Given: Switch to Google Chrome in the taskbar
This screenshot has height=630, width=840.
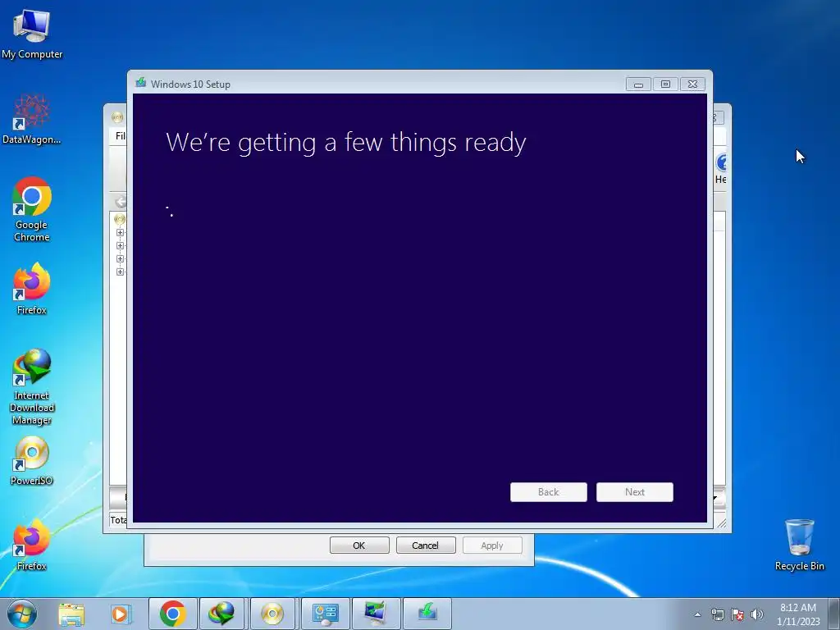Looking at the screenshot, I should (172, 614).
